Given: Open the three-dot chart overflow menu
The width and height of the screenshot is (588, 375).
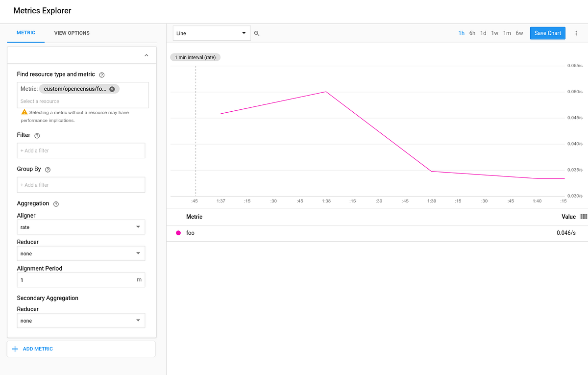Looking at the screenshot, I should (x=576, y=33).
